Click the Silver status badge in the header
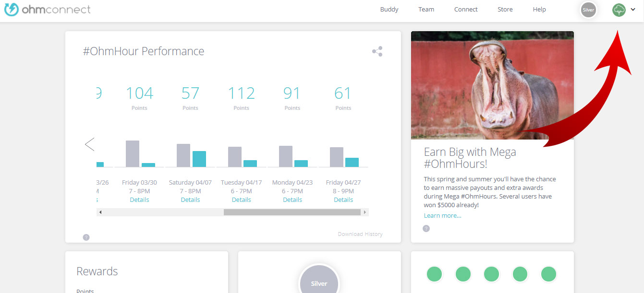The height and width of the screenshot is (293, 644). (588, 10)
